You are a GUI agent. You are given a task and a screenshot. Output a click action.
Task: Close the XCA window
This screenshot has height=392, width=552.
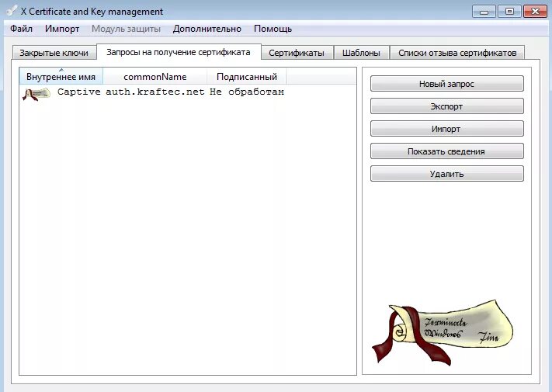pyautogui.click(x=535, y=12)
